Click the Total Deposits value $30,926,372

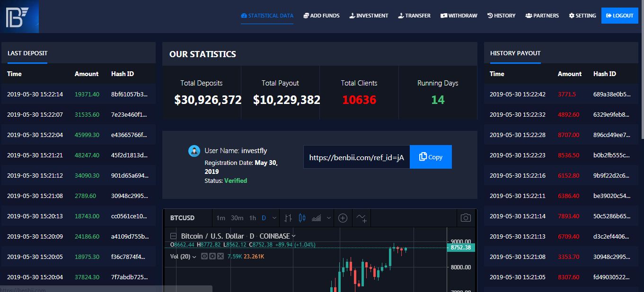(208, 100)
